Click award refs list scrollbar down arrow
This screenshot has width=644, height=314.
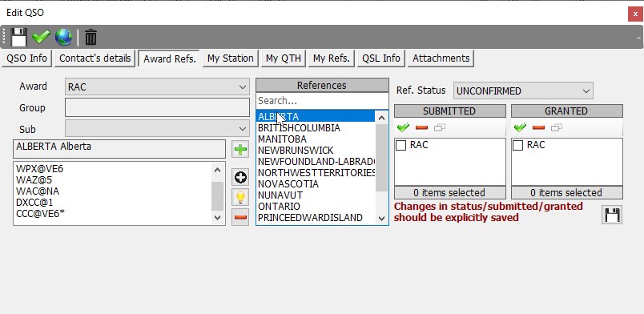click(218, 218)
